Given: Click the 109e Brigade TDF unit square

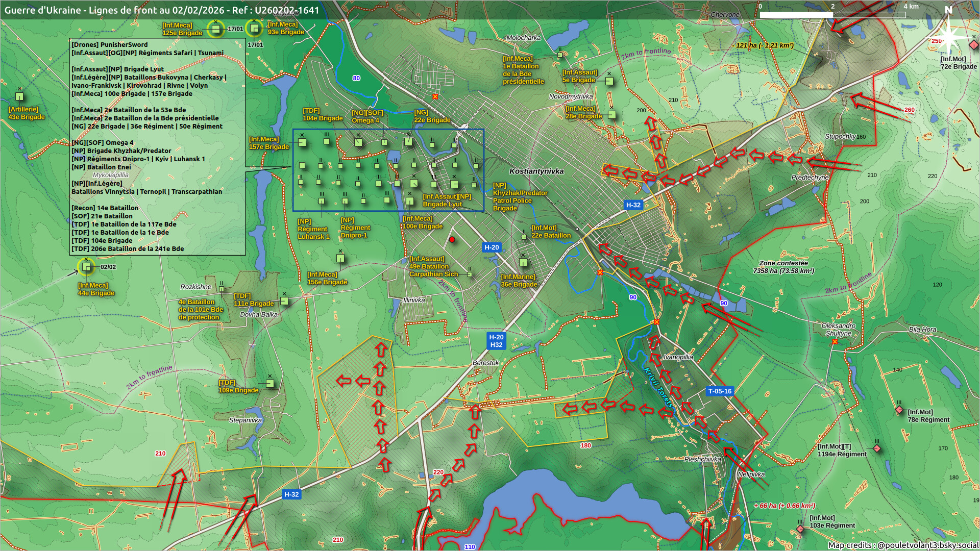Looking at the screenshot, I should (270, 384).
